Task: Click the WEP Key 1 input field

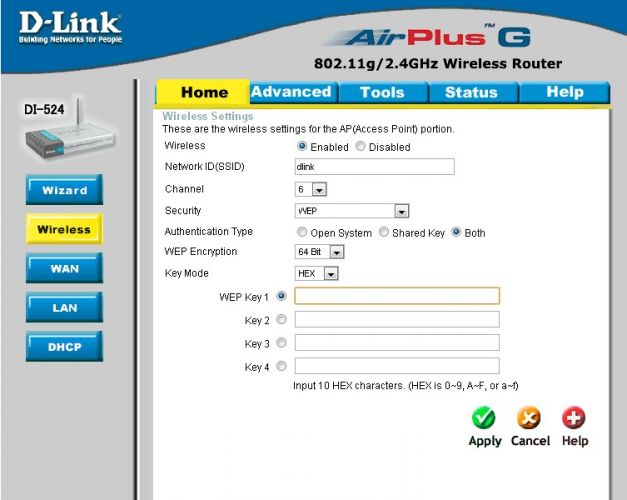Action: [x=397, y=296]
